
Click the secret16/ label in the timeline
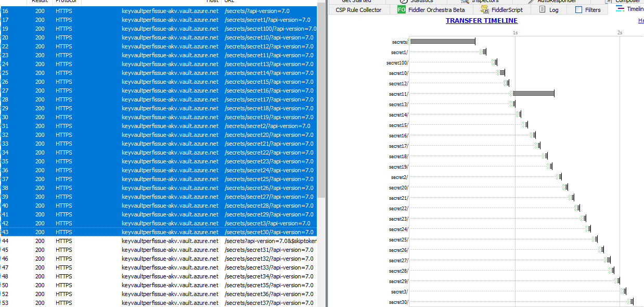point(399,136)
